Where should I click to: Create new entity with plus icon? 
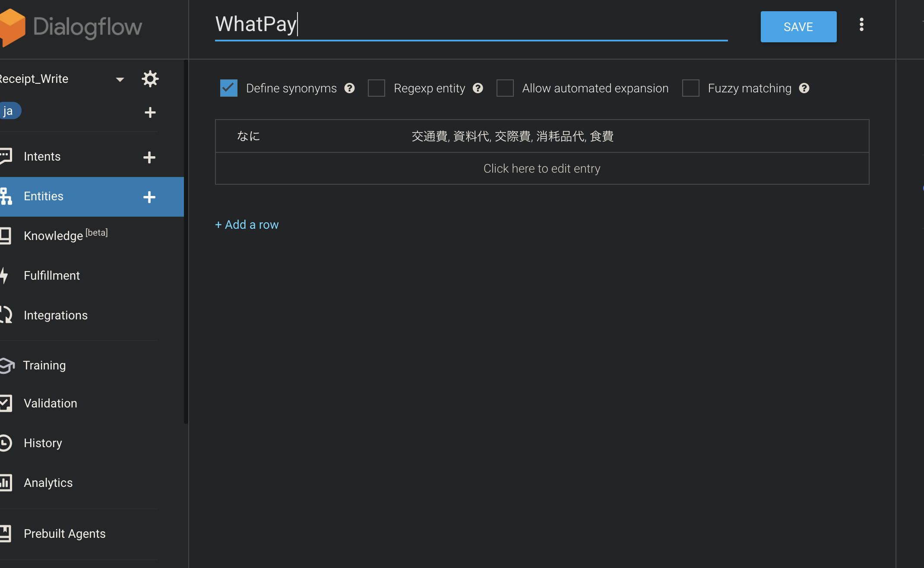click(x=149, y=197)
